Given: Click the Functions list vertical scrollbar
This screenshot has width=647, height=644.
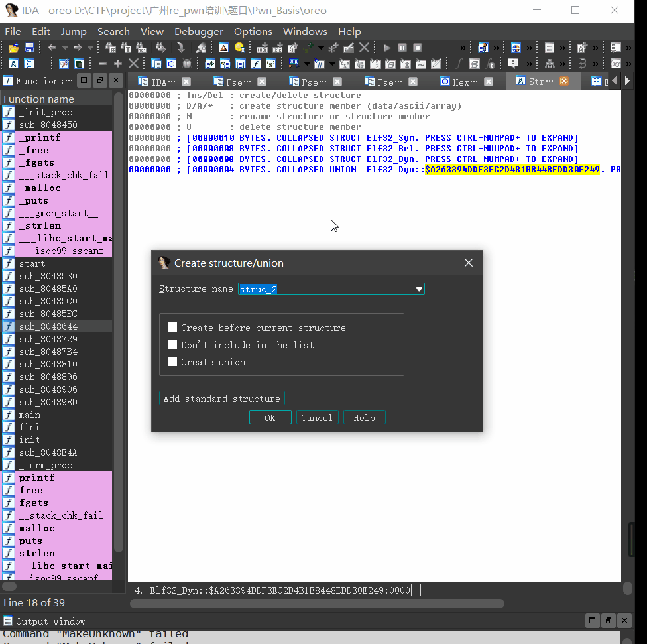Looking at the screenshot, I should (x=119, y=322).
